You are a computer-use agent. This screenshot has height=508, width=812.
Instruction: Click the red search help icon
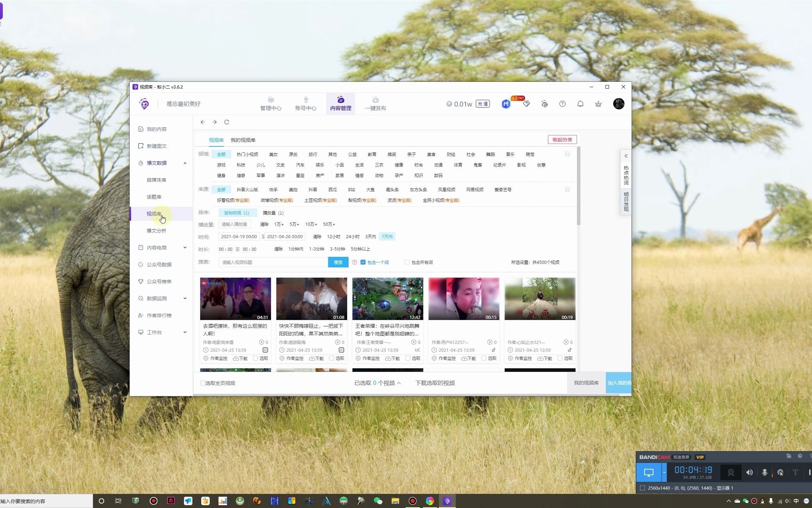(x=355, y=262)
